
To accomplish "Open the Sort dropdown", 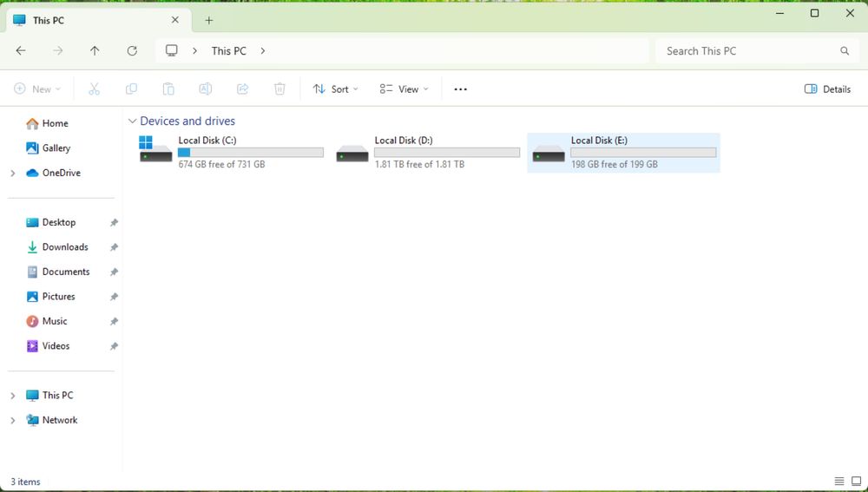I will tap(335, 89).
